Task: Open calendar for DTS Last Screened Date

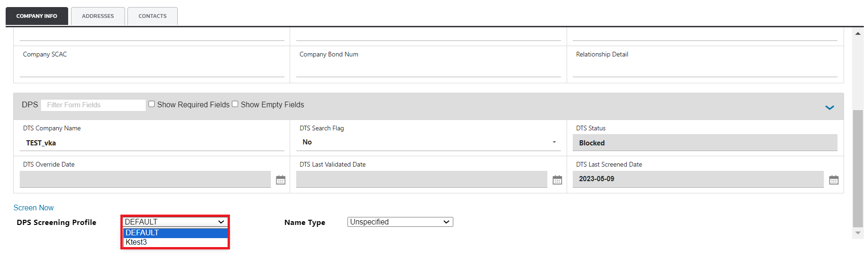Action: coord(834,180)
